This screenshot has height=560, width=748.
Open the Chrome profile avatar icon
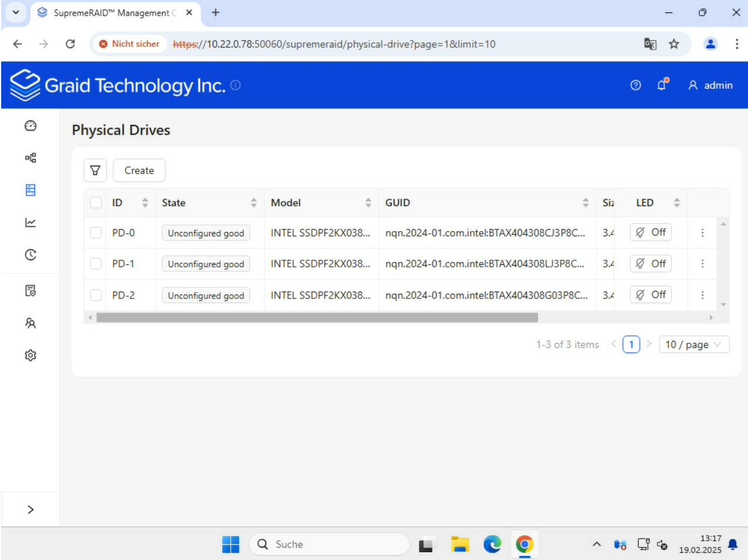(710, 44)
